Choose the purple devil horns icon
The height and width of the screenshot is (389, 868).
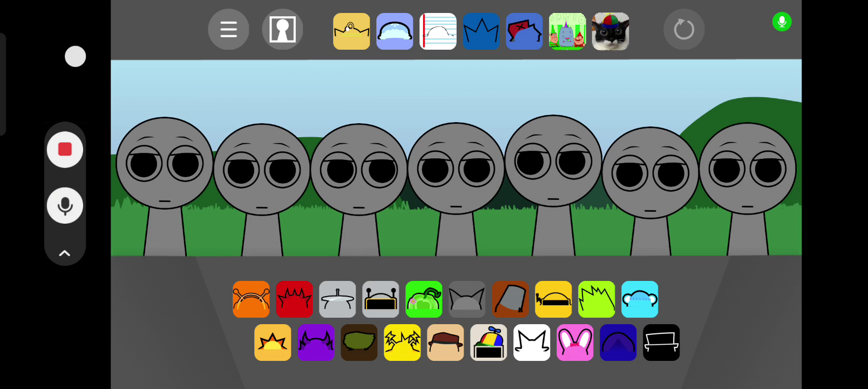pos(316,343)
